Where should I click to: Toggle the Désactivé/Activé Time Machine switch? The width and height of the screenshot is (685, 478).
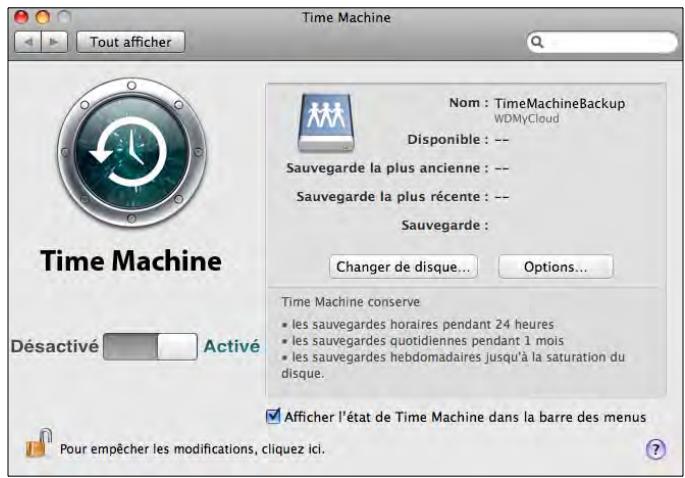150,346
